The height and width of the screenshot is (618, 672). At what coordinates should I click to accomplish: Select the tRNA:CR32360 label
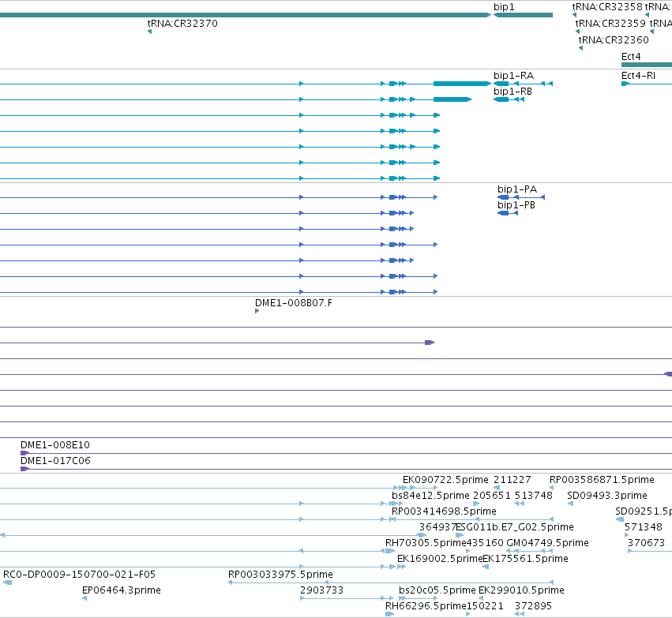tap(614, 39)
